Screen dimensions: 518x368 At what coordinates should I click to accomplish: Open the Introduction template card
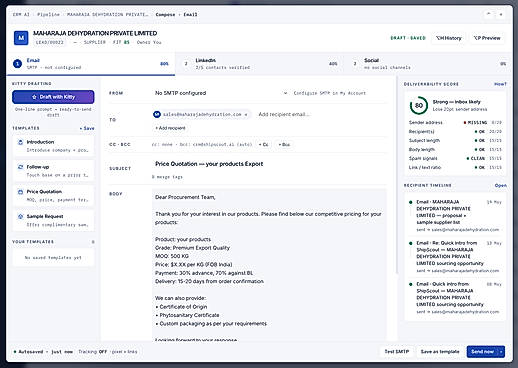coord(53,146)
